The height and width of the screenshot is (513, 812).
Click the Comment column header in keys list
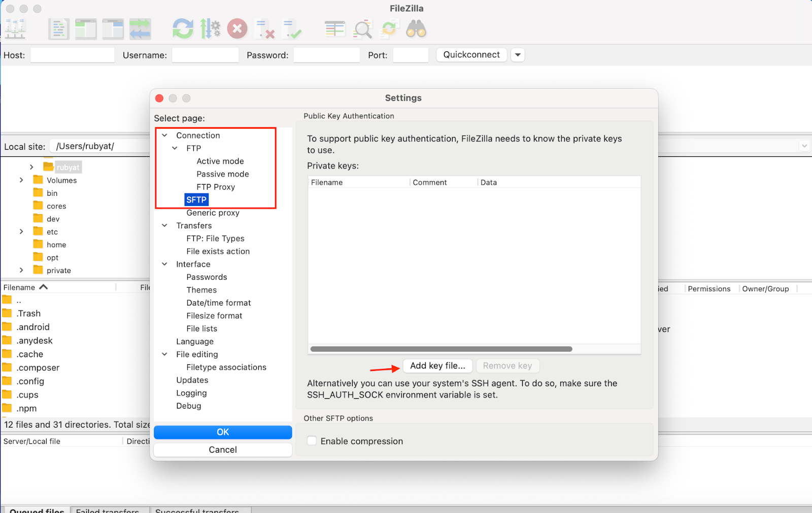click(x=443, y=182)
